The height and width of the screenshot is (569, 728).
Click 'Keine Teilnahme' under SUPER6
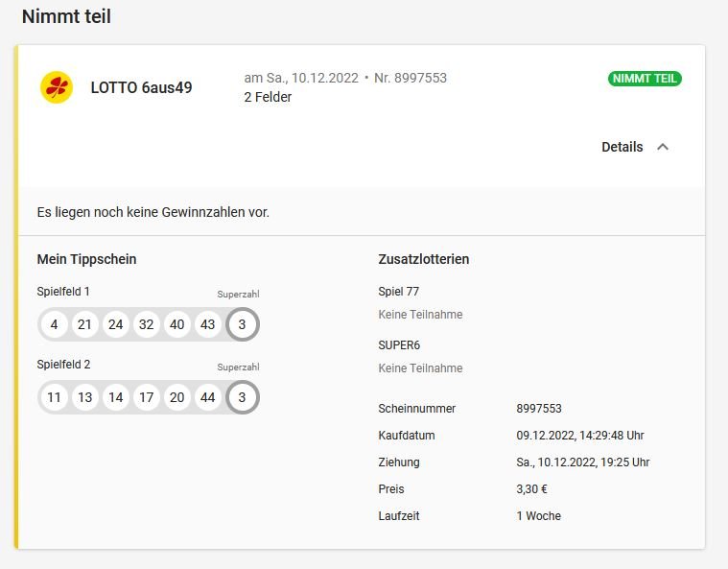pyautogui.click(x=421, y=368)
